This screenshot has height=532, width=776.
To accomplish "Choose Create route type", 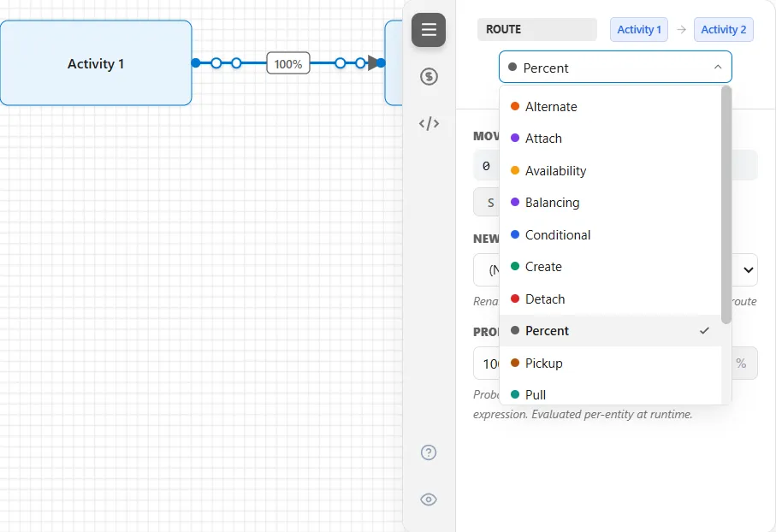I will tap(610, 267).
